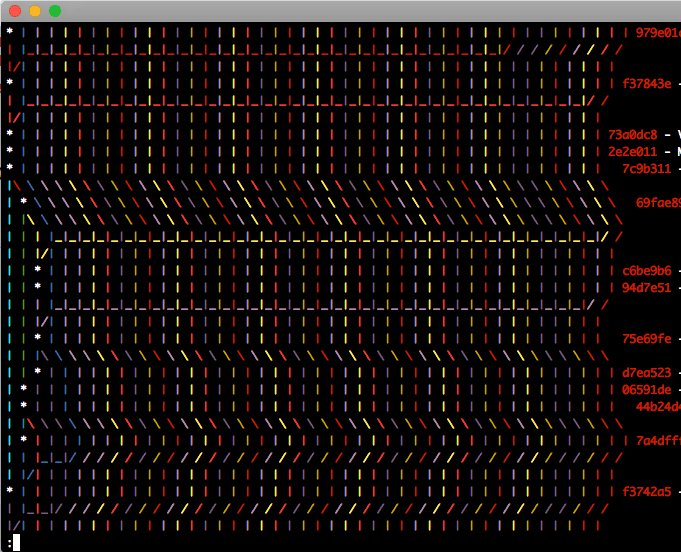Select commit hash 73a0dc8

click(x=632, y=135)
